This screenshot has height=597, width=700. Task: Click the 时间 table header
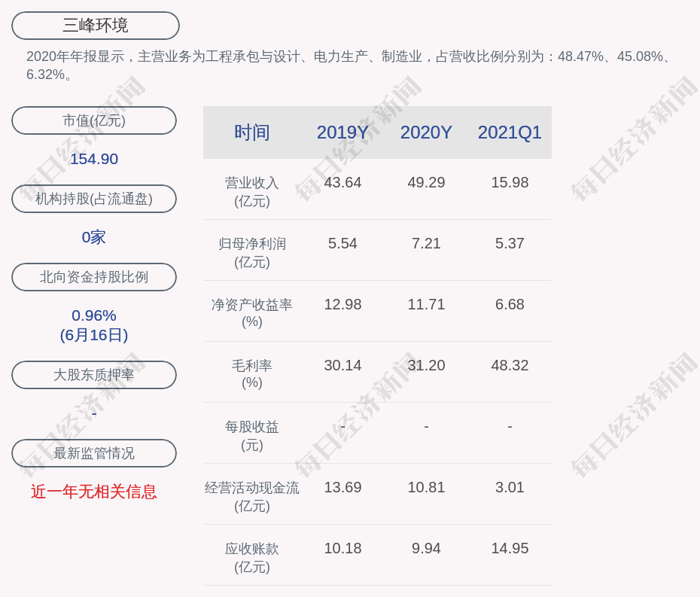[251, 132]
